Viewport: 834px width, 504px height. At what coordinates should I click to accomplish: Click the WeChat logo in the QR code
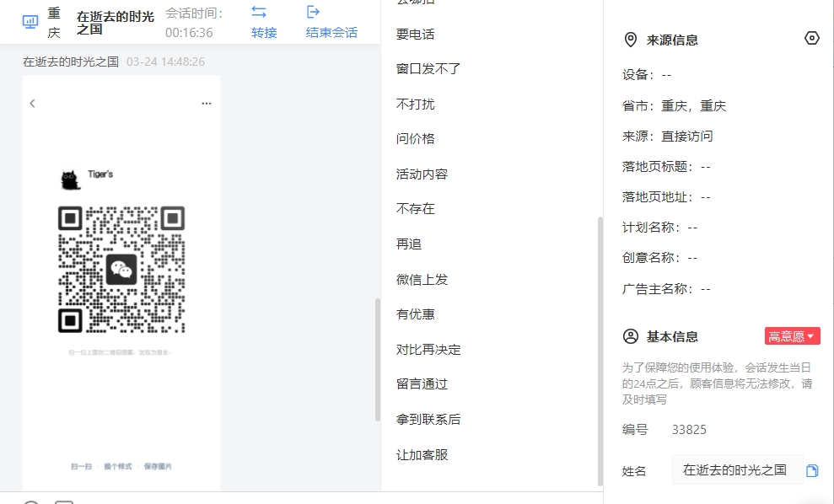[121, 270]
